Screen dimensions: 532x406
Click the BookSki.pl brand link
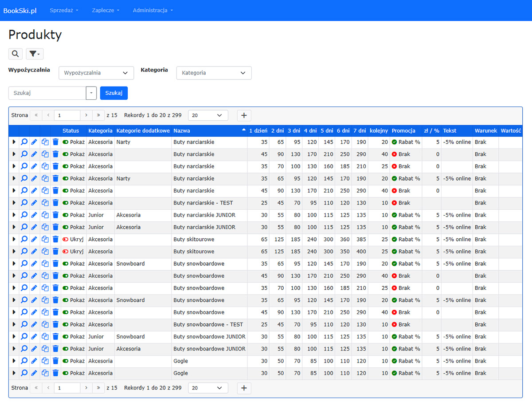coord(20,10)
